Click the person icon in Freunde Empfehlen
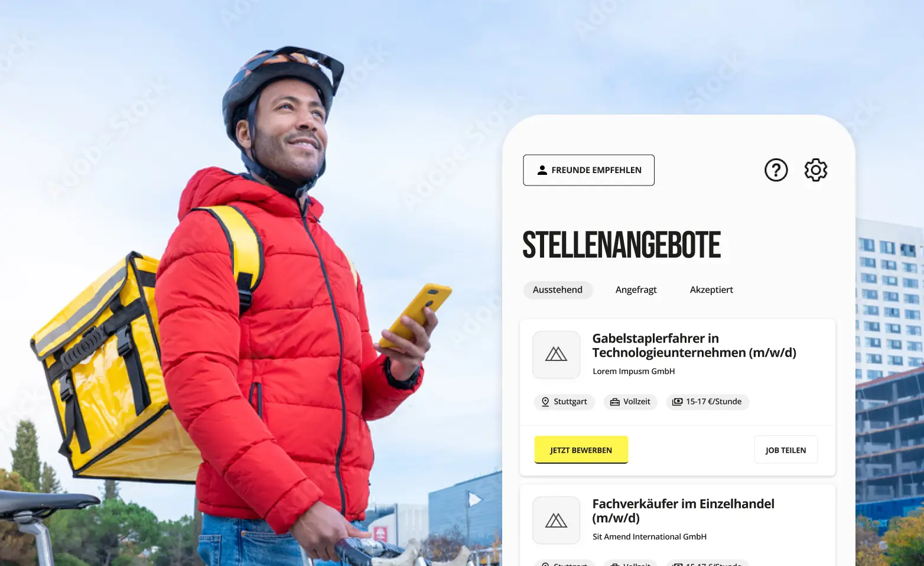924x566 pixels. pyautogui.click(x=542, y=170)
